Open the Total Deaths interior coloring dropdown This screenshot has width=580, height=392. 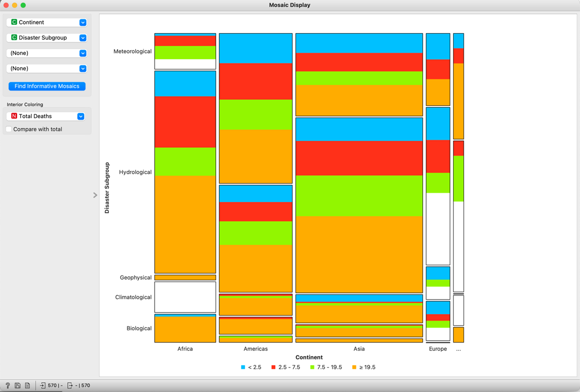pyautogui.click(x=81, y=116)
